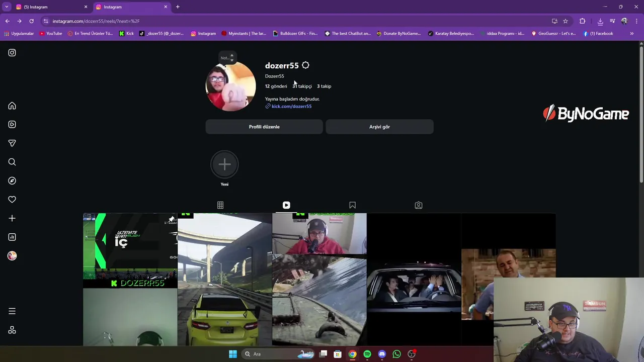The image size is (644, 362).
Task: Reload the page in Chrome
Action: 31,21
